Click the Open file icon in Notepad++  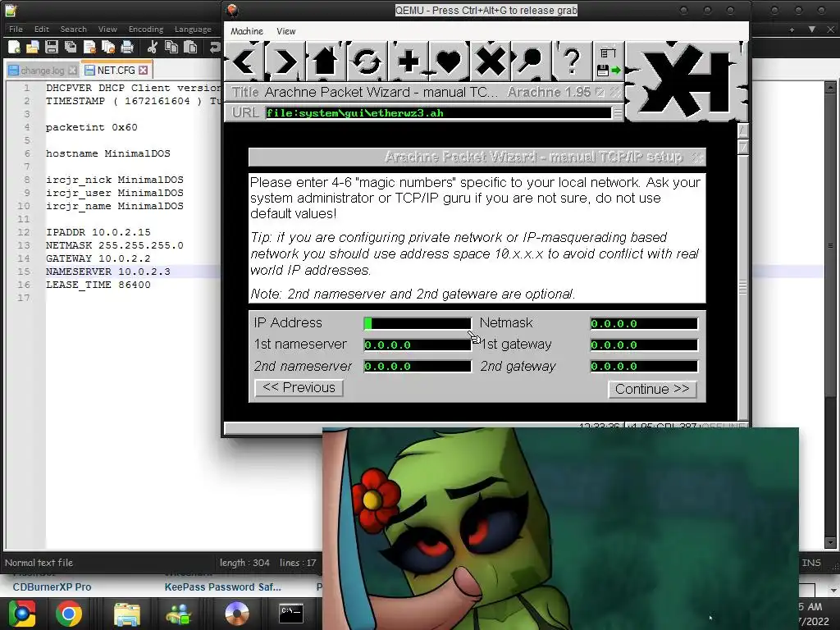pyautogui.click(x=33, y=47)
